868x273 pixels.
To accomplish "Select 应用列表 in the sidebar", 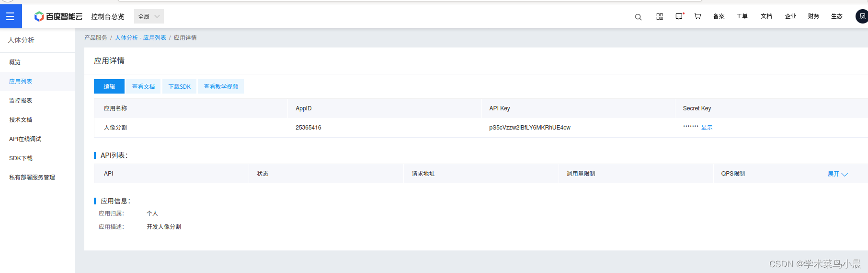I will pos(37,82).
